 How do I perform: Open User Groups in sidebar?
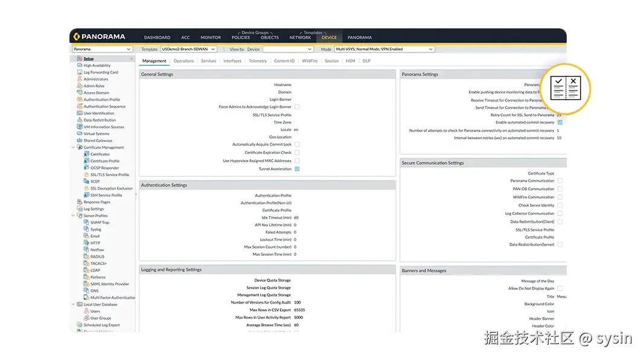coord(101,318)
